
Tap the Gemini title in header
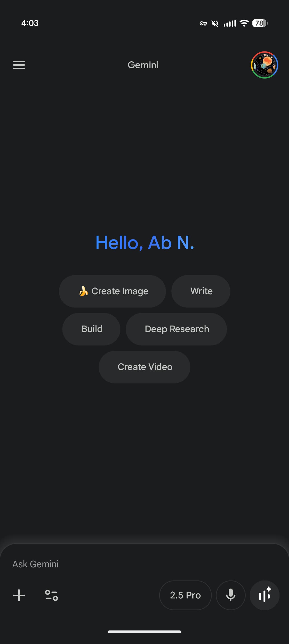(x=143, y=65)
